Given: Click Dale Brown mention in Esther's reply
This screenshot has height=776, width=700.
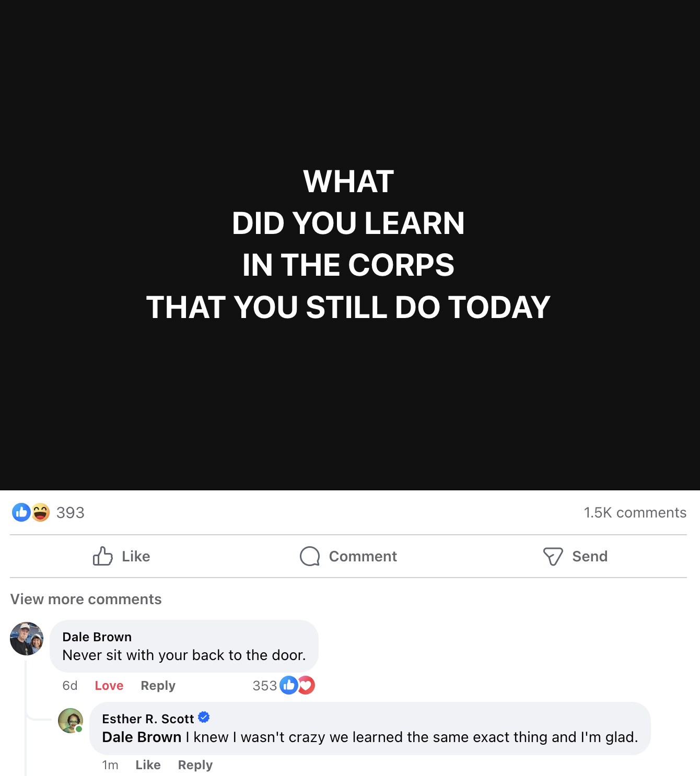Looking at the screenshot, I should 142,737.
